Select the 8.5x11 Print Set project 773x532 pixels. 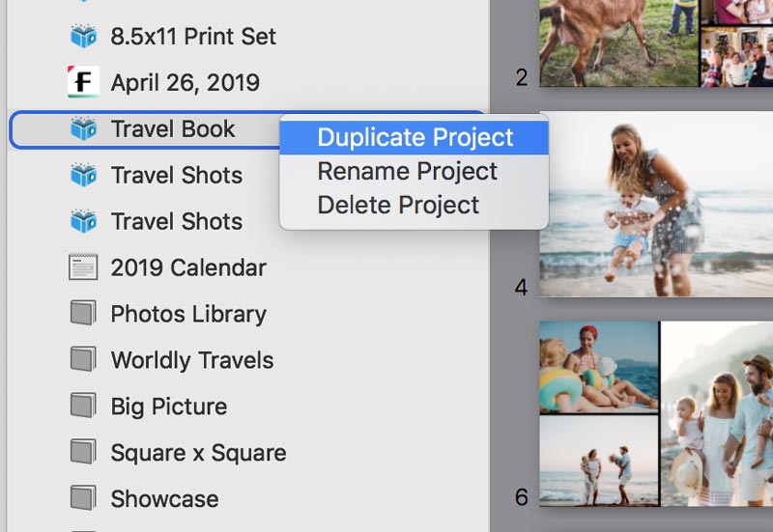(x=192, y=37)
